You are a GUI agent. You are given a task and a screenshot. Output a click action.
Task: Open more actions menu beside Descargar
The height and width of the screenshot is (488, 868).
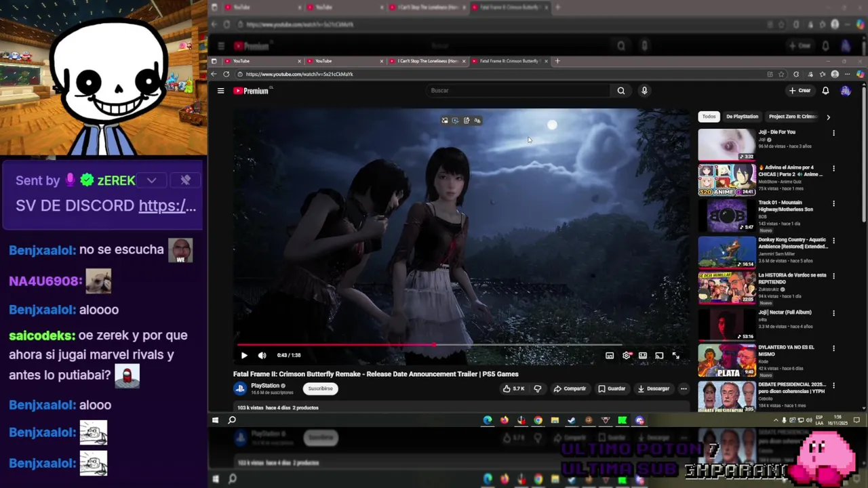tap(684, 389)
